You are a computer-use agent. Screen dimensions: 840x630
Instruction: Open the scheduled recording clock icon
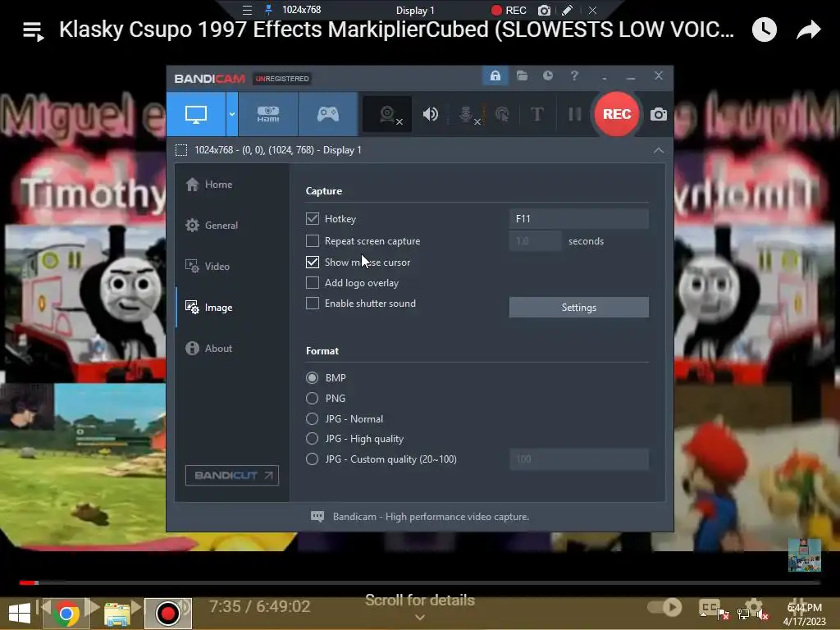547,76
